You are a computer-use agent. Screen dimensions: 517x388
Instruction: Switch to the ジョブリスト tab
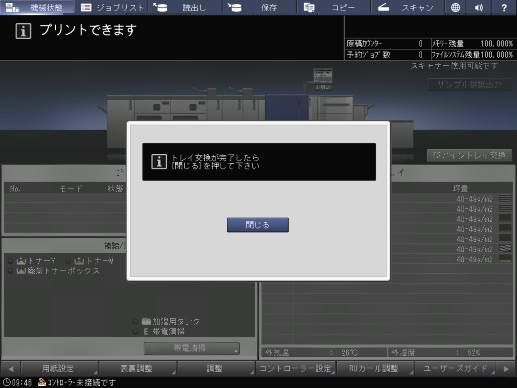click(x=112, y=7)
